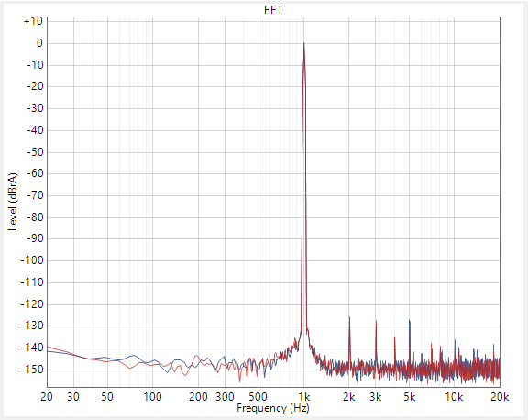Image resolution: width=528 pixels, height=420 pixels.
Task: Click the 3 kHz harmonic spike peak
Action: point(376,321)
